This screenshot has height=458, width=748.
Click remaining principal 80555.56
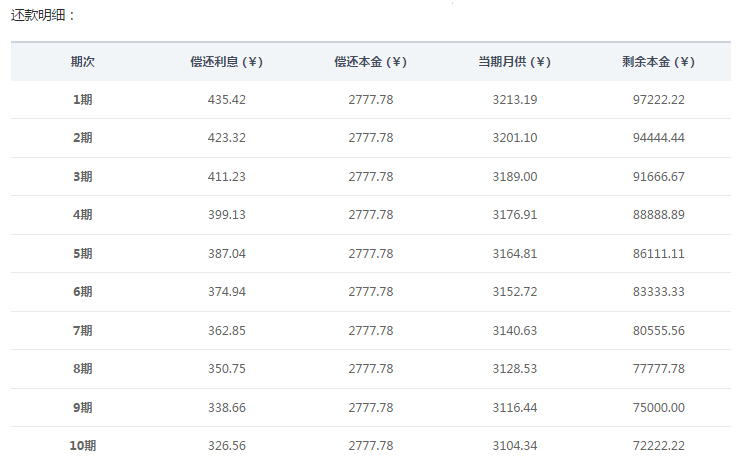658,331
